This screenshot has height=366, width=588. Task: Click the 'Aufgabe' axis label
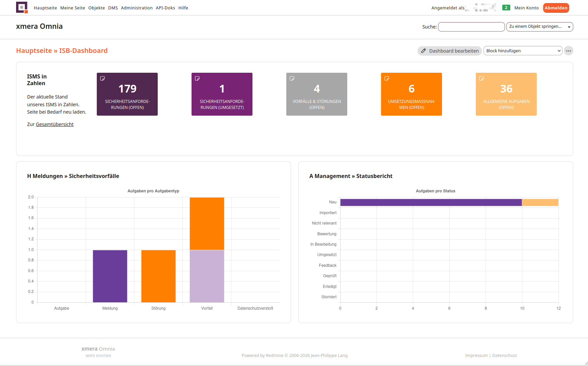[62, 308]
